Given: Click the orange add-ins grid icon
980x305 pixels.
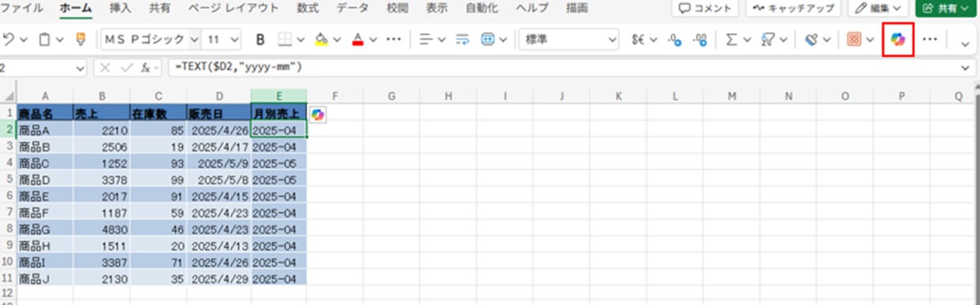Looking at the screenshot, I should [x=854, y=39].
